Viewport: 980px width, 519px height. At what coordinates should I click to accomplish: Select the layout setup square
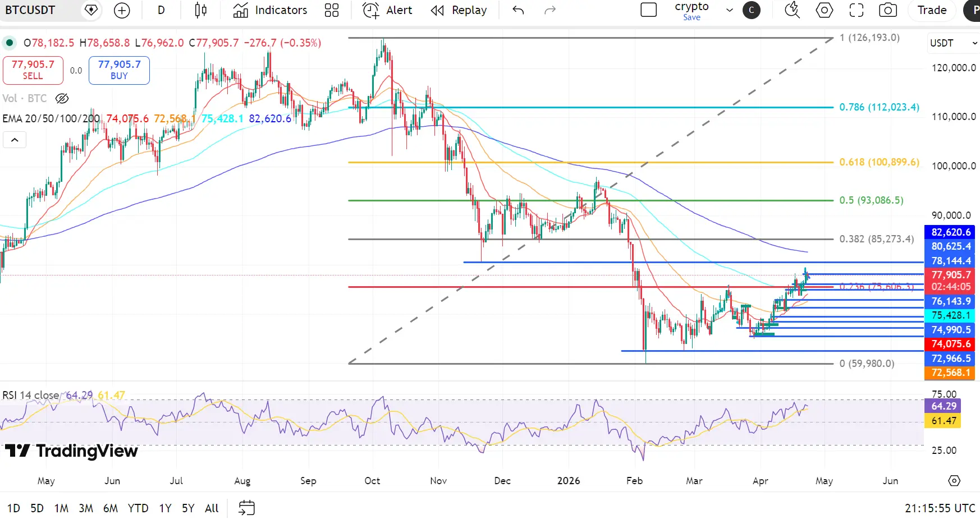point(648,10)
